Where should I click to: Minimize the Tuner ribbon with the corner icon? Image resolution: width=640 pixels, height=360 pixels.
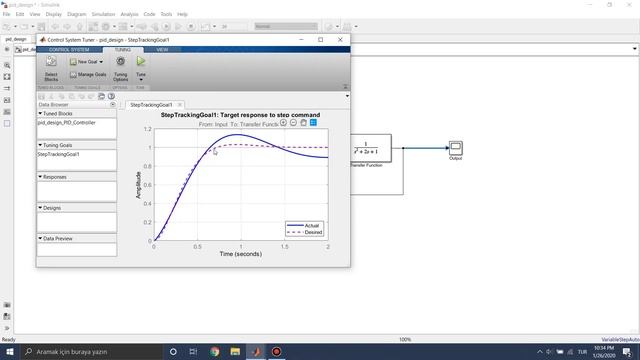(x=345, y=87)
